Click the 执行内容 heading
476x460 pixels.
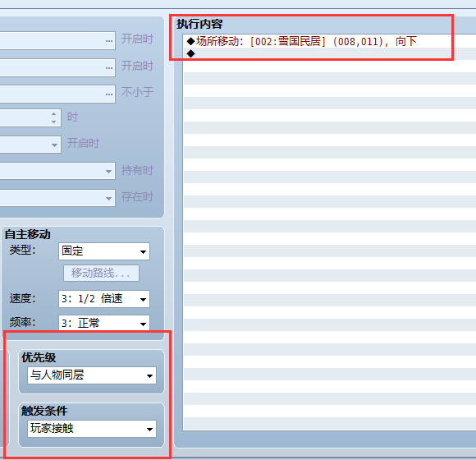point(199,24)
